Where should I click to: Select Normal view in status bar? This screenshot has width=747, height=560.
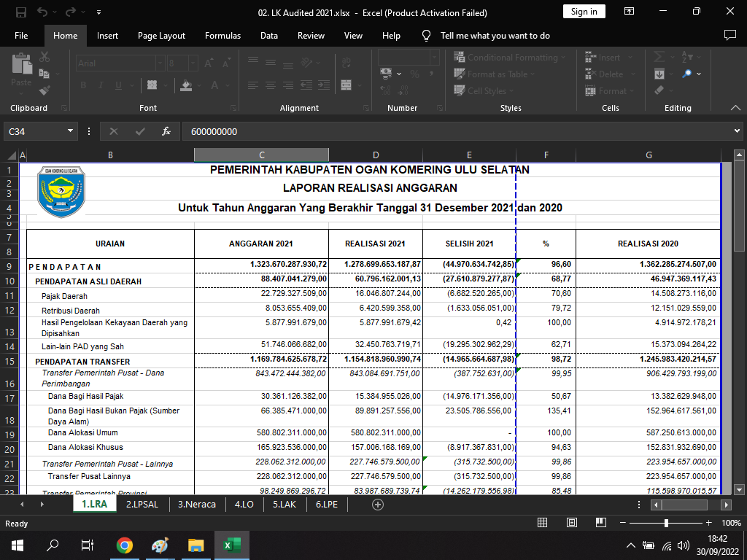542,523
